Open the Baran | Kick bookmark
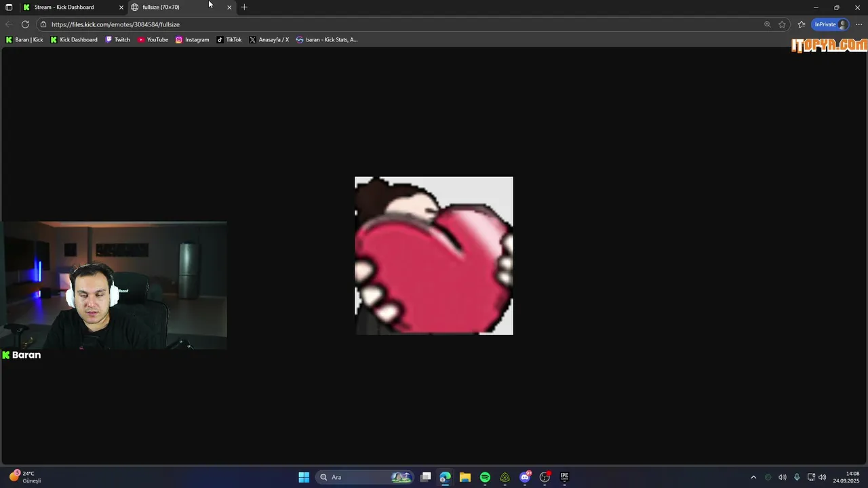 pyautogui.click(x=24, y=40)
